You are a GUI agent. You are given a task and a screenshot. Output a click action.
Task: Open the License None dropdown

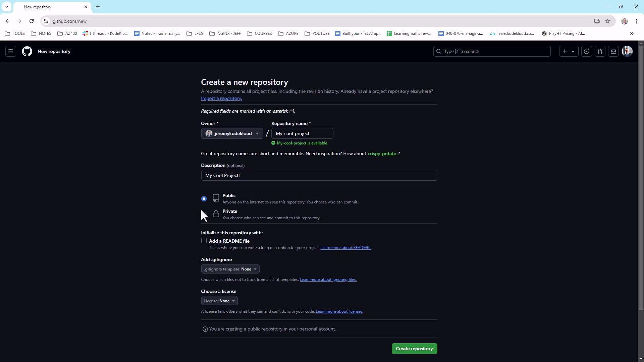pos(219,301)
